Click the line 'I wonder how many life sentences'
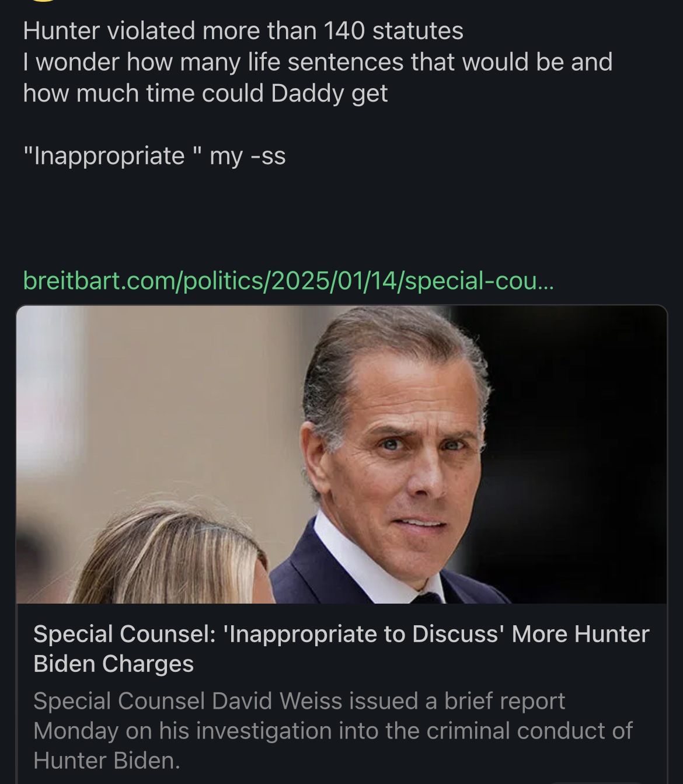Viewport: 683px width, 784px height. click(318, 62)
